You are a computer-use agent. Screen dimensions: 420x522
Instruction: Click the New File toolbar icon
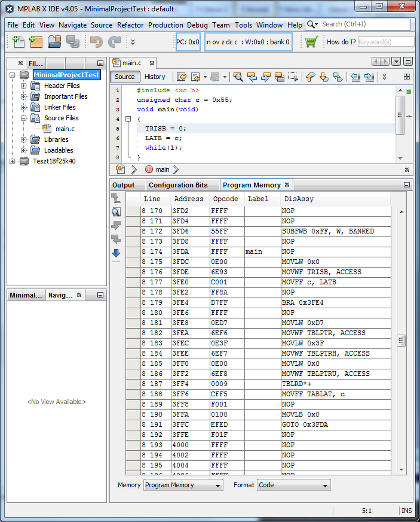click(x=19, y=42)
